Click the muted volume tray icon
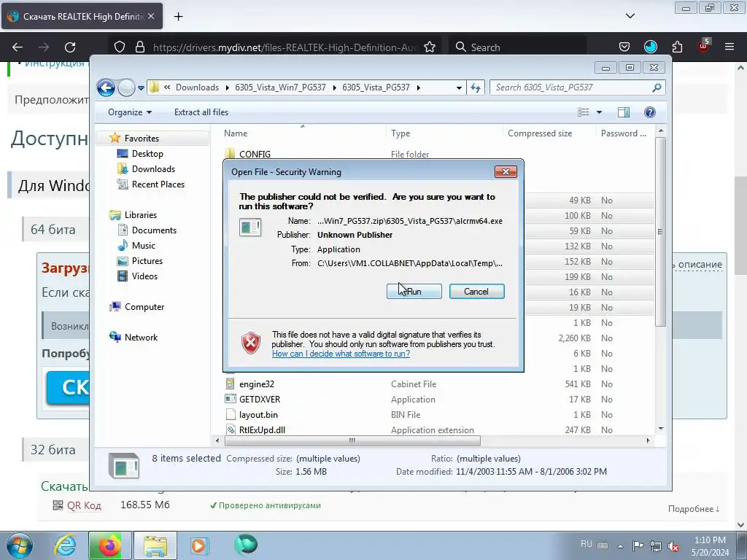 673,546
